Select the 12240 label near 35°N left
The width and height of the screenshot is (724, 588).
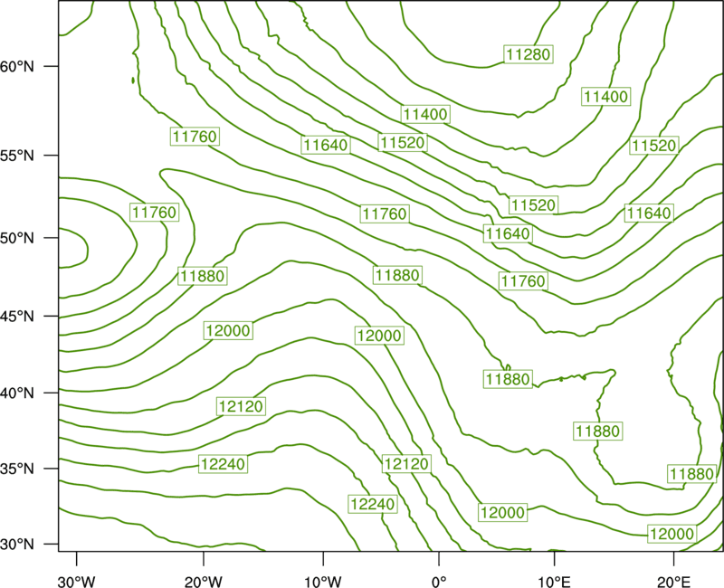223,464
